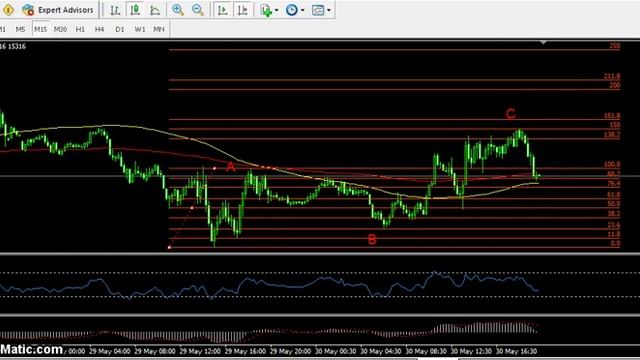Click the Fibonacci level 200 label
640x360 pixels.
(x=615, y=85)
